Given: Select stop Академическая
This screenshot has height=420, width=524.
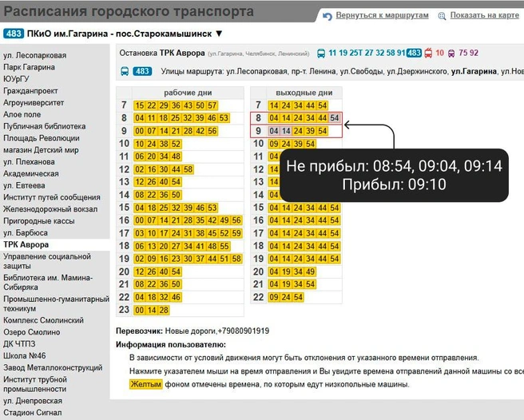Looking at the screenshot, I should tap(31, 174).
